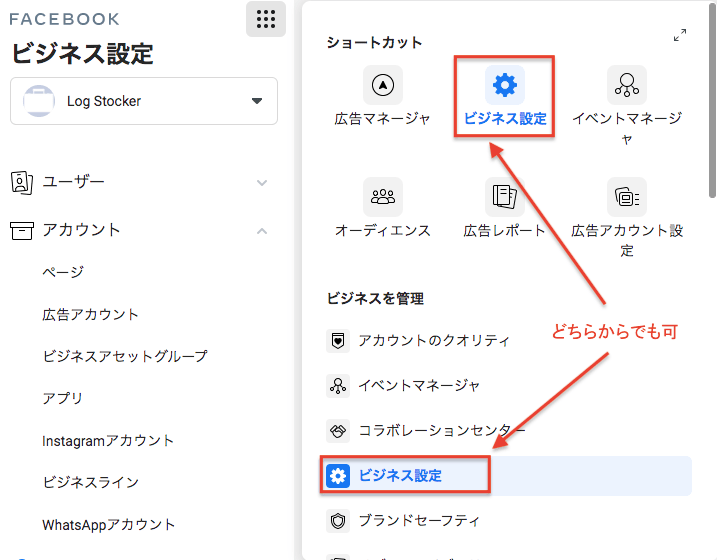Click the shortcut panel vertical scrollbar
Viewport: 717px width, 560px height.
pyautogui.click(x=712, y=101)
